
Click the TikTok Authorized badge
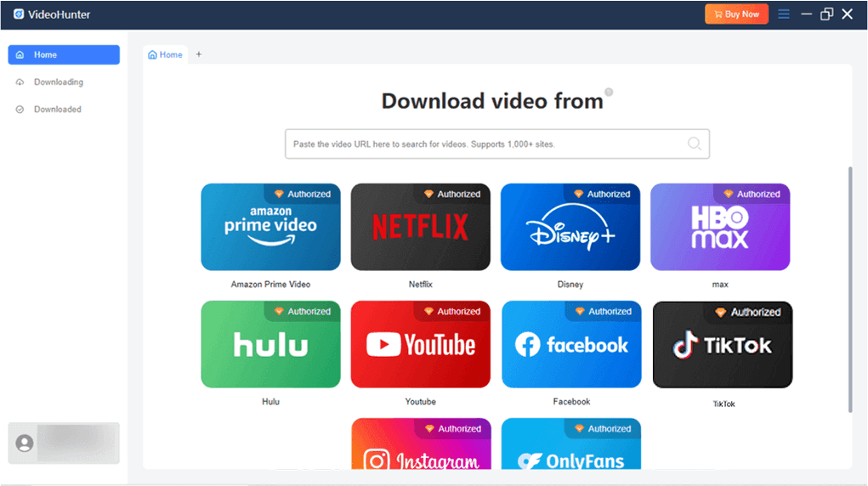pyautogui.click(x=748, y=312)
